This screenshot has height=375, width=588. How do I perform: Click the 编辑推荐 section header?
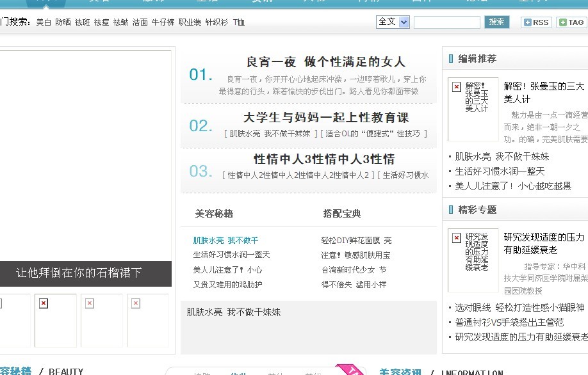pos(477,58)
